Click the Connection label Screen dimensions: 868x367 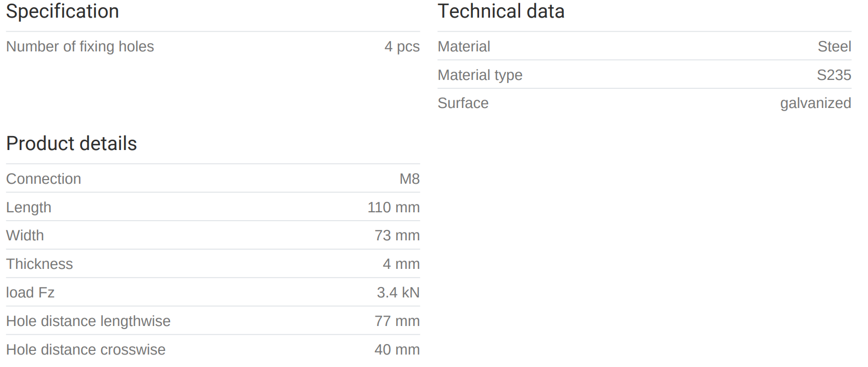44,179
